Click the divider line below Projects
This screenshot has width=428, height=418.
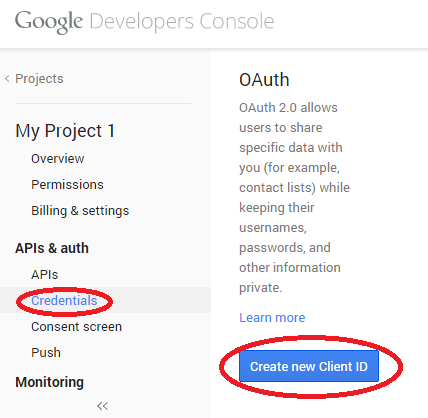103,103
